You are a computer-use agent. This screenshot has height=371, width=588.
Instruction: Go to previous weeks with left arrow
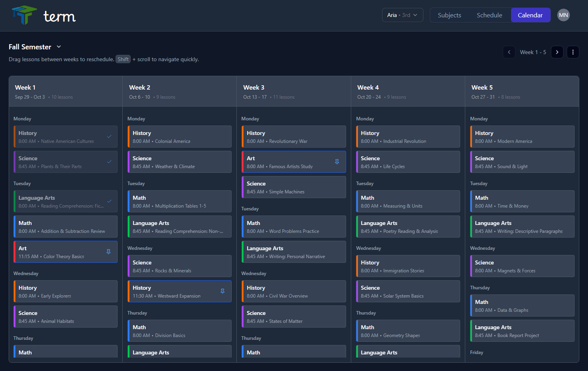[509, 52]
